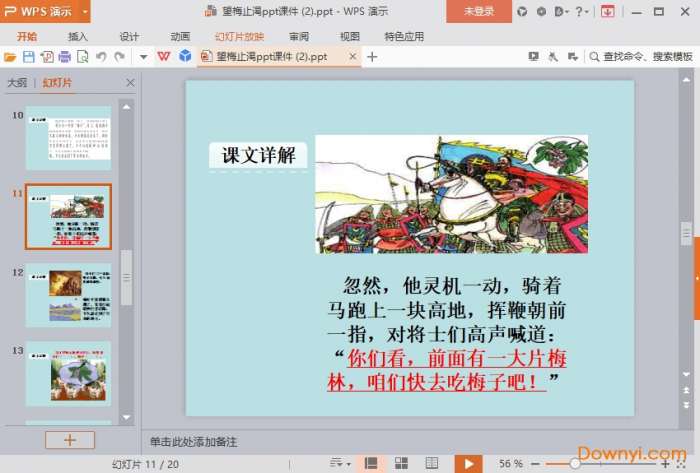Close the slide thumbnails pane
The height and width of the screenshot is (473, 700).
coord(130,83)
